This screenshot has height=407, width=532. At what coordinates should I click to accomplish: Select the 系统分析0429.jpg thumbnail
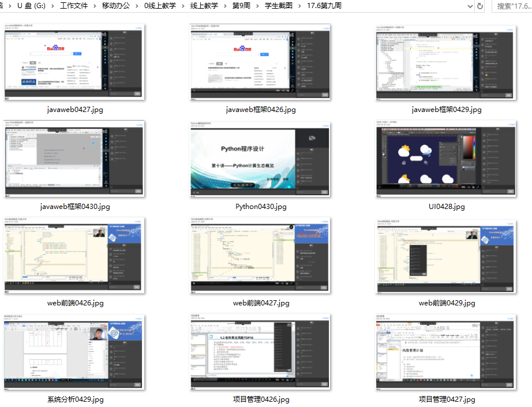[74, 352]
